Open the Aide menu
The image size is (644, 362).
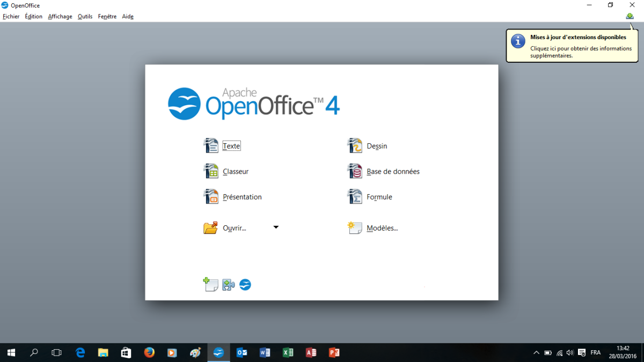coord(128,17)
